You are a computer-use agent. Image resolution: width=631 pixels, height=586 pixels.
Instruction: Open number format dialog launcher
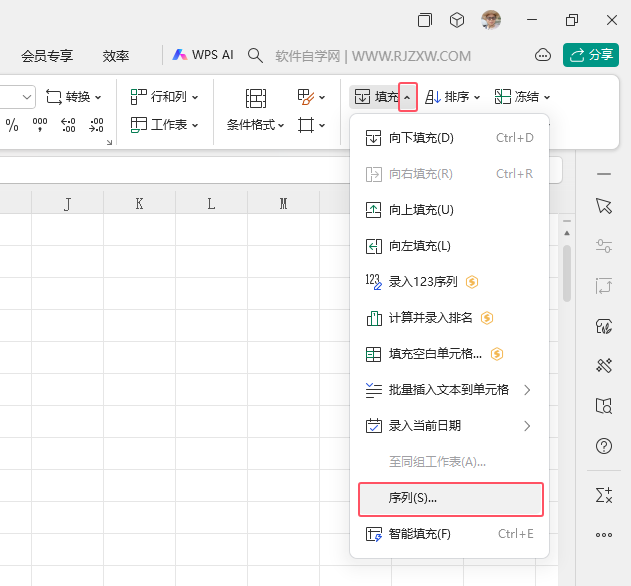point(109,142)
